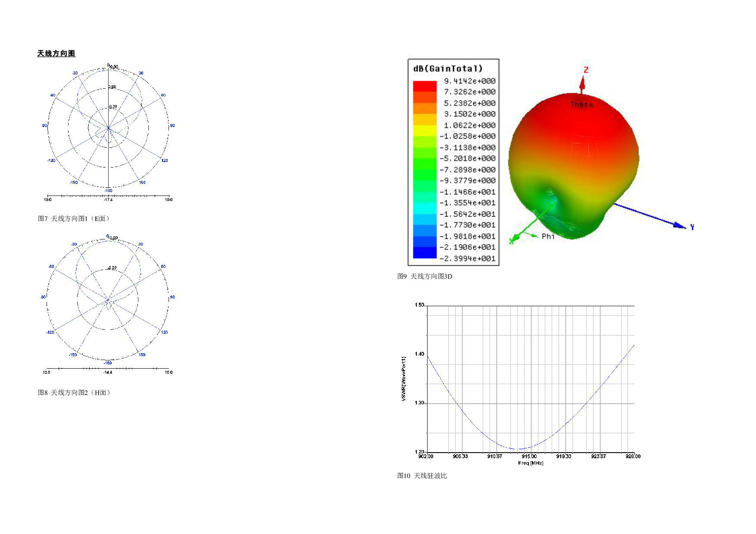Click the red Z axis arrow
The width and height of the screenshot is (756, 534).
pyautogui.click(x=582, y=84)
